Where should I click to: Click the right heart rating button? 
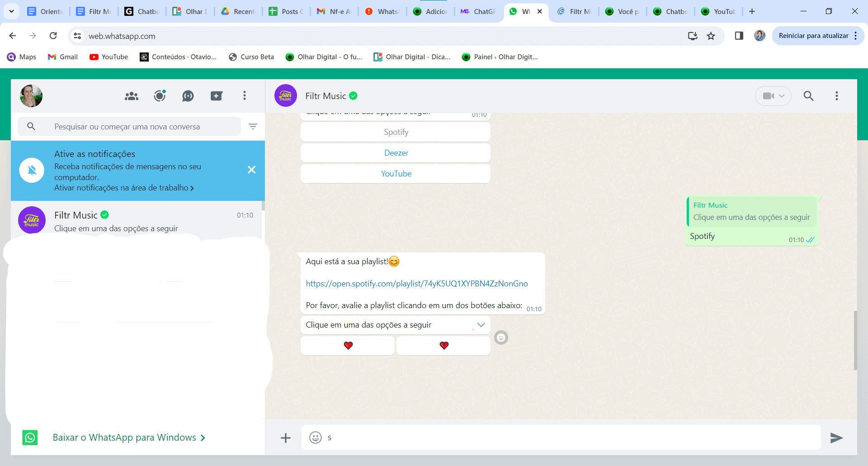click(x=443, y=346)
